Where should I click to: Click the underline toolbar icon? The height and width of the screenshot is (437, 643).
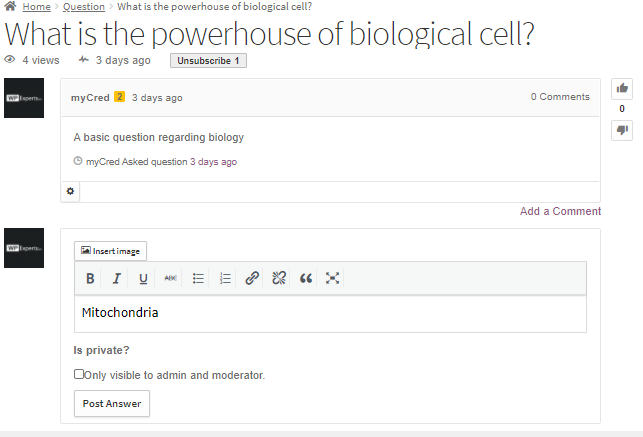click(x=144, y=278)
